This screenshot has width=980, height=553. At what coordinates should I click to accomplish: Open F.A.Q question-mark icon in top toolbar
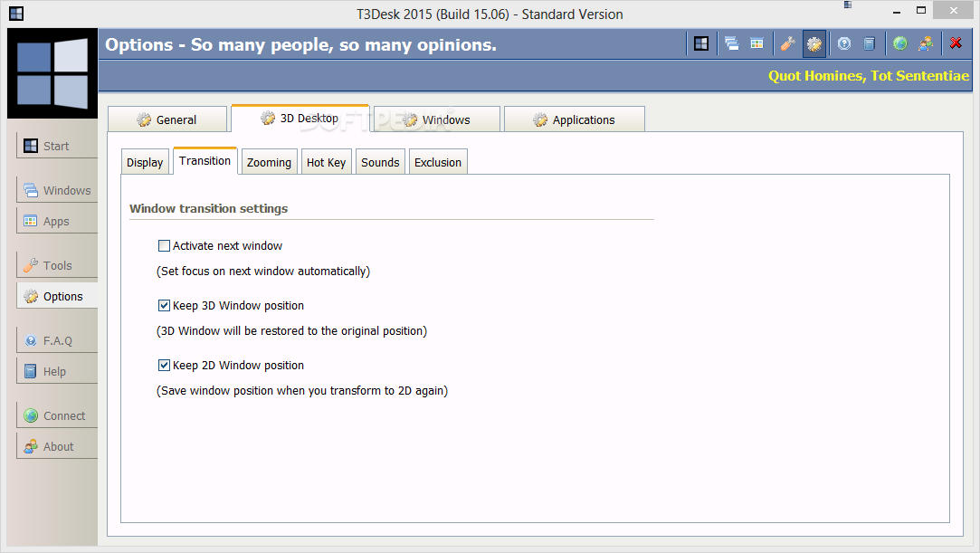[844, 43]
